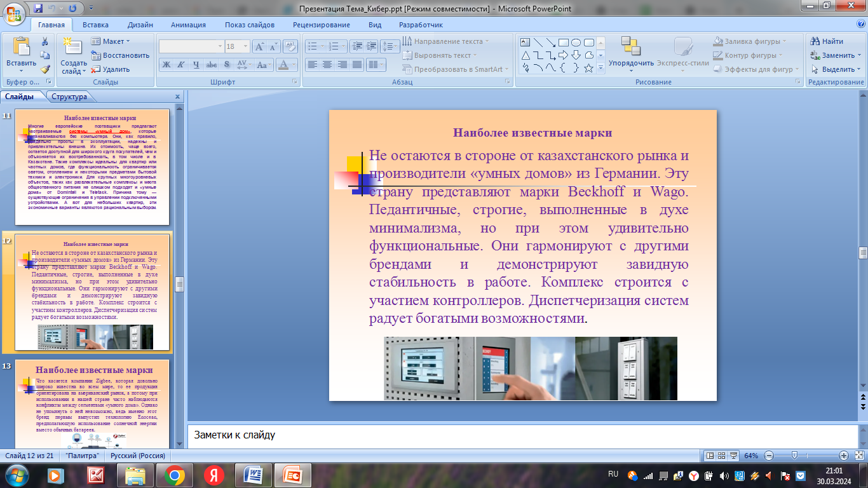Switch to the Дизайн ribbon tab
The image size is (868, 488).
(x=140, y=25)
